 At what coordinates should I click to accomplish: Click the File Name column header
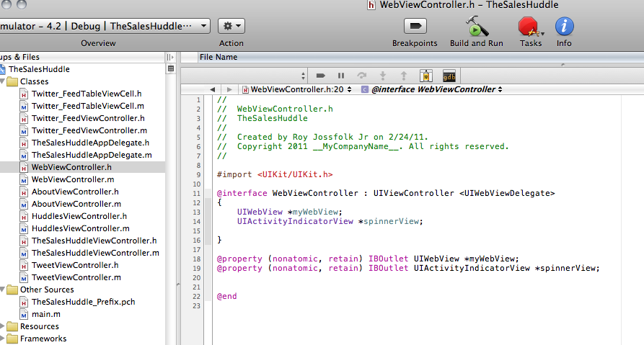[219, 58]
